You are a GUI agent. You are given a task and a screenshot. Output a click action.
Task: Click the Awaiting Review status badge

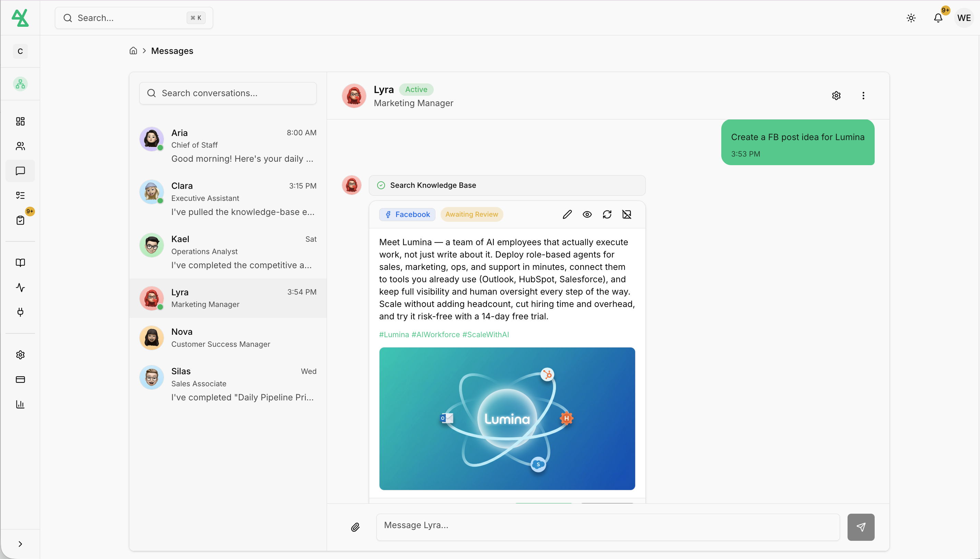472,214
